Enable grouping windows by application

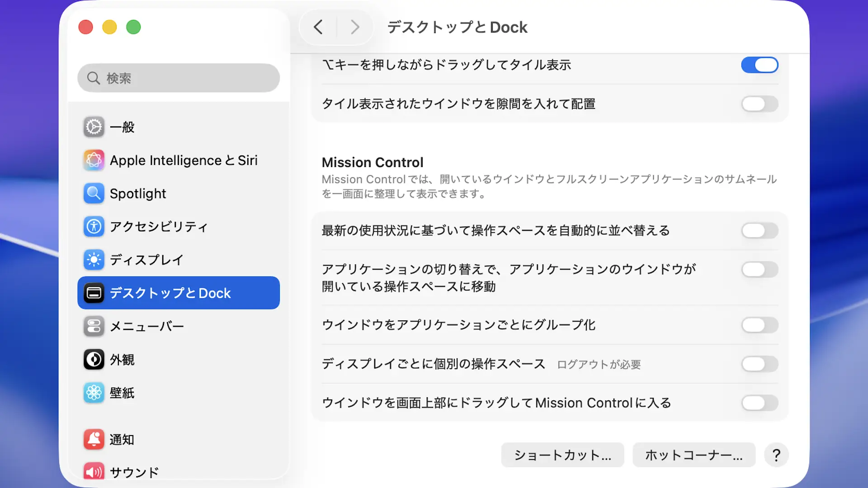click(x=759, y=325)
